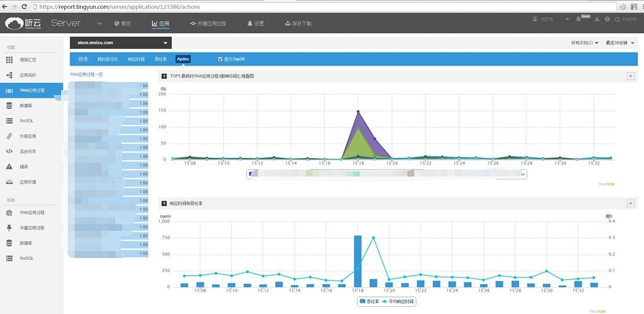Open the 最近30分钟 time range dropdown

pyautogui.click(x=620, y=43)
